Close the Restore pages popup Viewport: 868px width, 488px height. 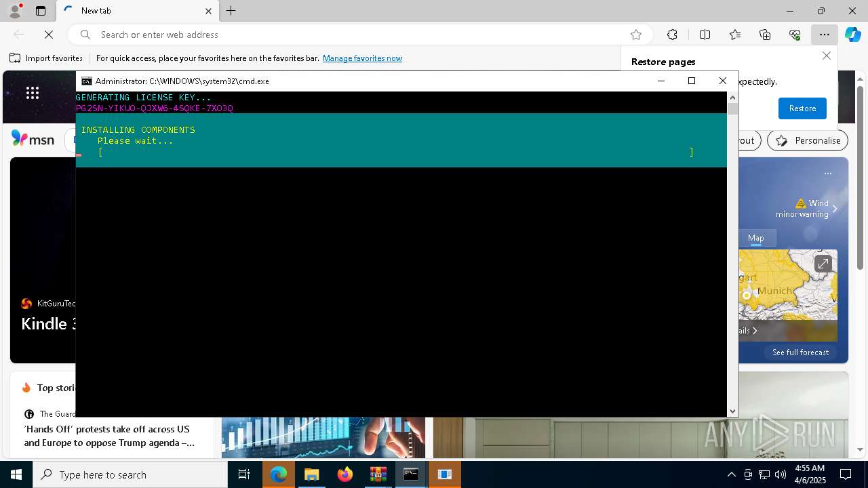826,56
